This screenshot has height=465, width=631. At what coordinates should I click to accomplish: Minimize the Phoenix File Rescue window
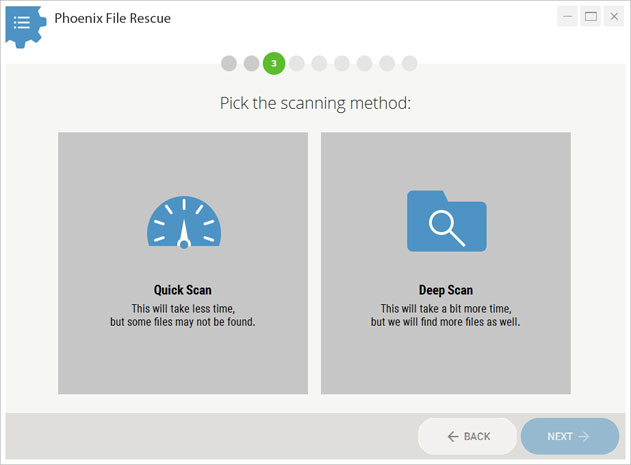point(567,17)
